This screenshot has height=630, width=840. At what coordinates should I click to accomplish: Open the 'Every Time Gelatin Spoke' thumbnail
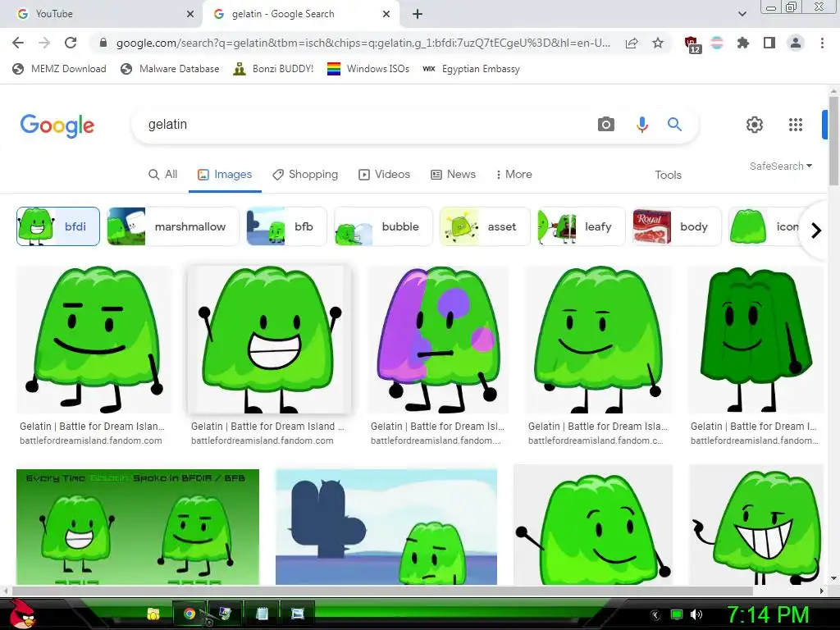(138, 527)
